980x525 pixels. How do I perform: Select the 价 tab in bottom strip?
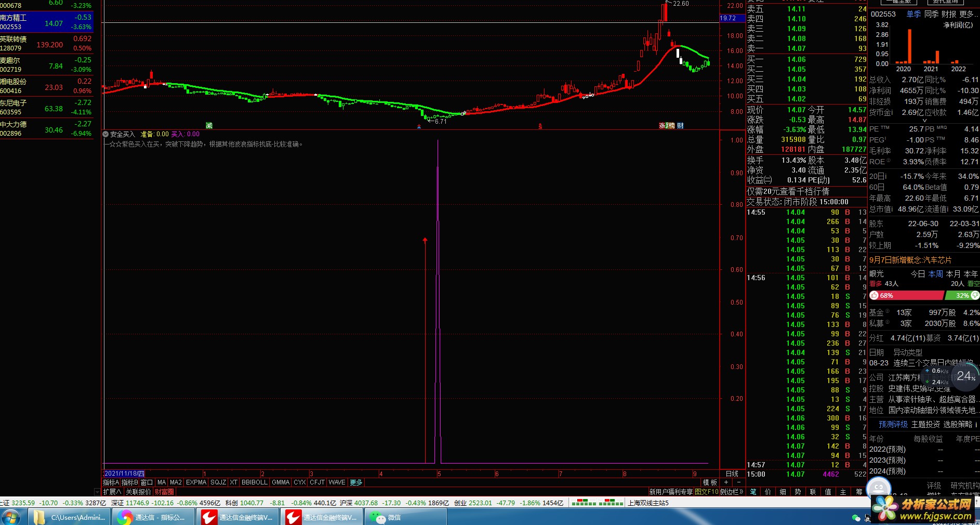pyautogui.click(x=768, y=492)
